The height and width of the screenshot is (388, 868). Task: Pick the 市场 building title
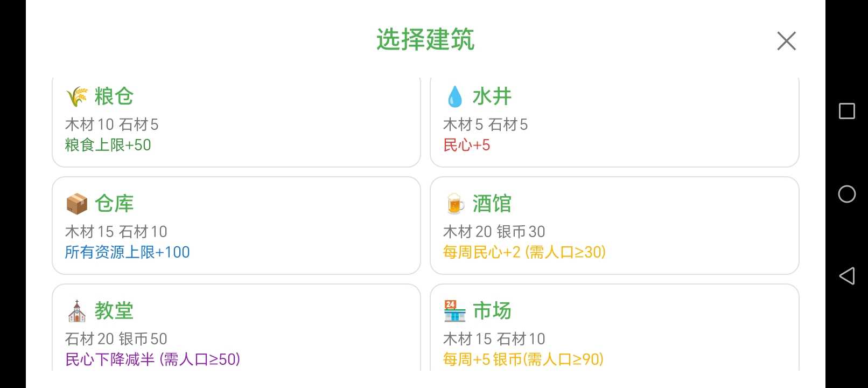point(492,311)
